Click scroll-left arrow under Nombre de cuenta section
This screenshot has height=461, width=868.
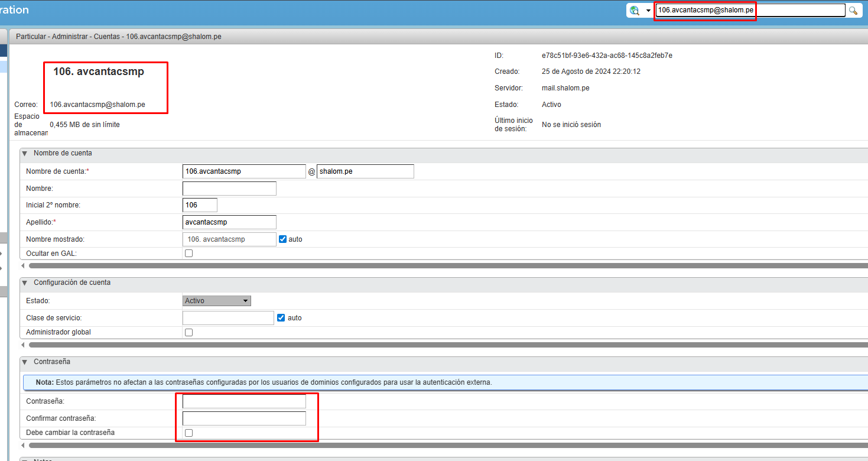click(x=23, y=266)
